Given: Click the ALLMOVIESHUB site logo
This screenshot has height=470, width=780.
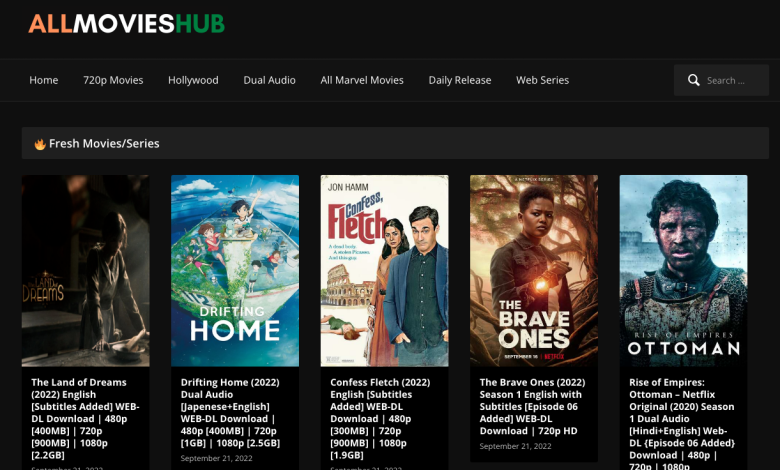Looking at the screenshot, I should [x=126, y=23].
